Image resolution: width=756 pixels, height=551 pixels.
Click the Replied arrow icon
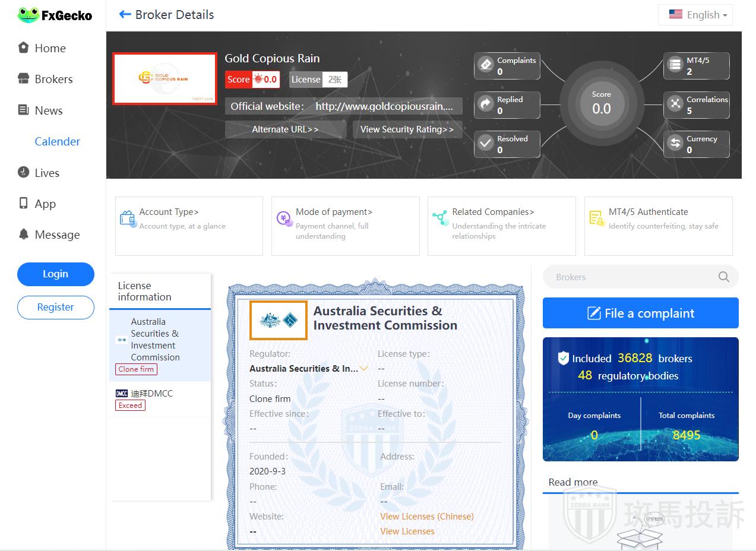(486, 104)
